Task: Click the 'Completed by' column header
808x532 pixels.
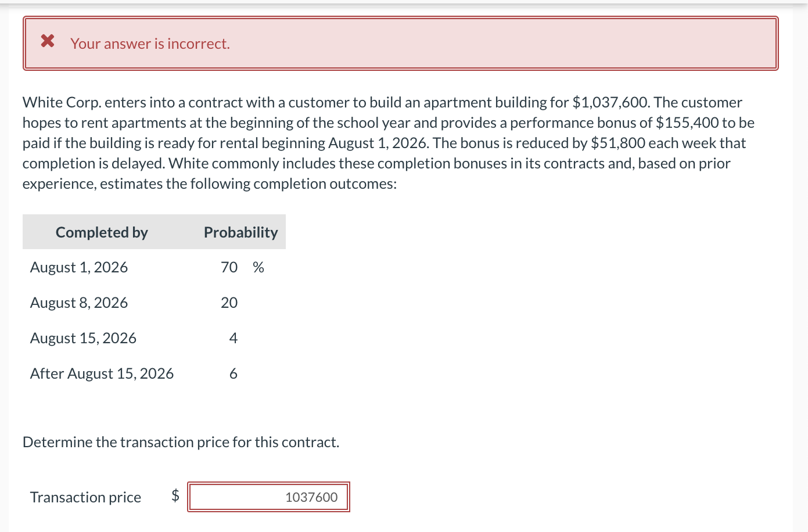Action: (102, 232)
